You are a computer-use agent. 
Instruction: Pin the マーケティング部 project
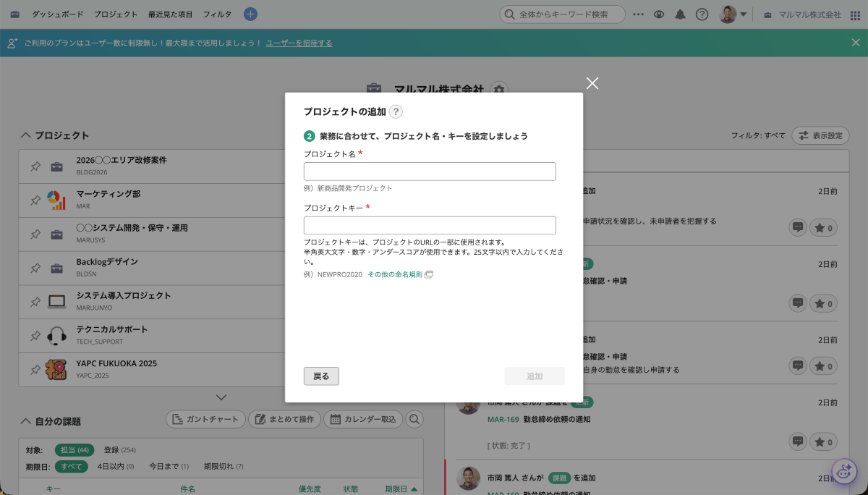pos(35,200)
